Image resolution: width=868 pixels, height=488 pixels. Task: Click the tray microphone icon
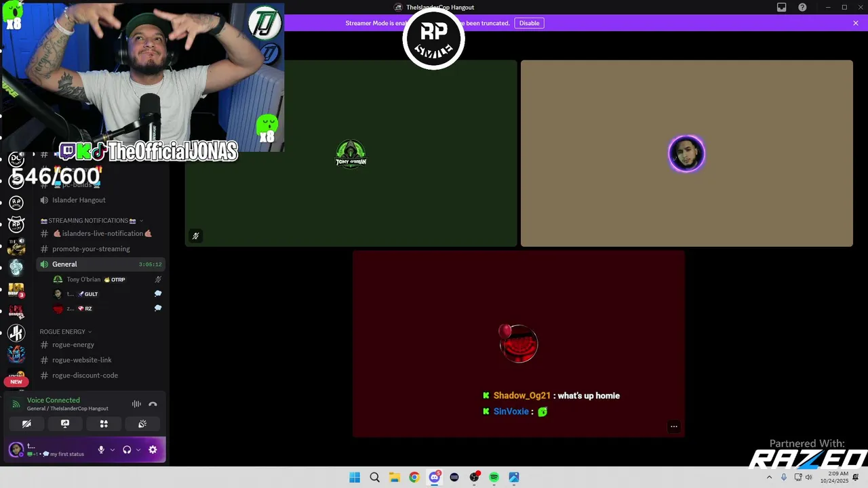[x=784, y=477]
